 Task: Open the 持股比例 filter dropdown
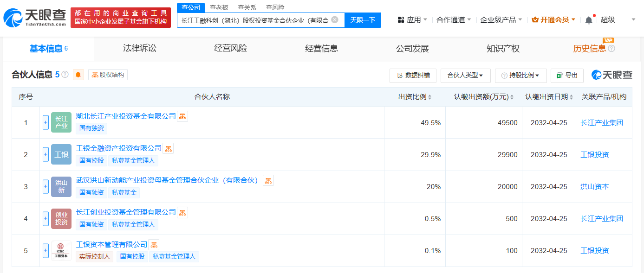(x=520, y=76)
